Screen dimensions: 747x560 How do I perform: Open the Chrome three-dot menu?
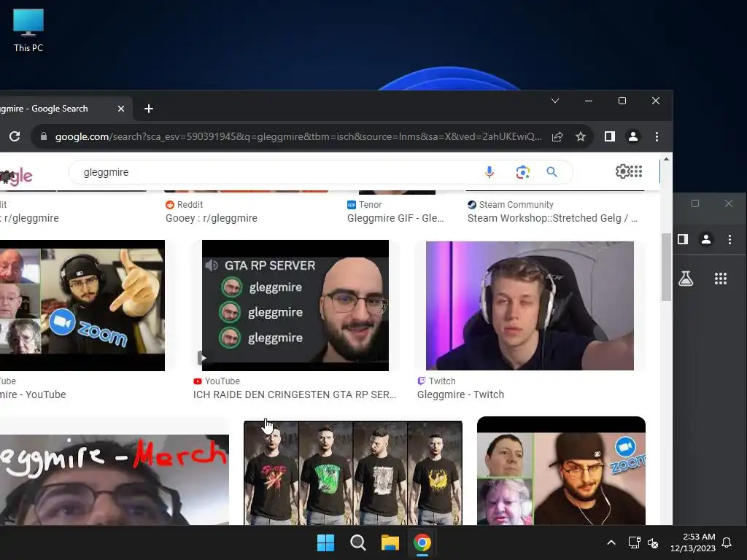(x=657, y=136)
